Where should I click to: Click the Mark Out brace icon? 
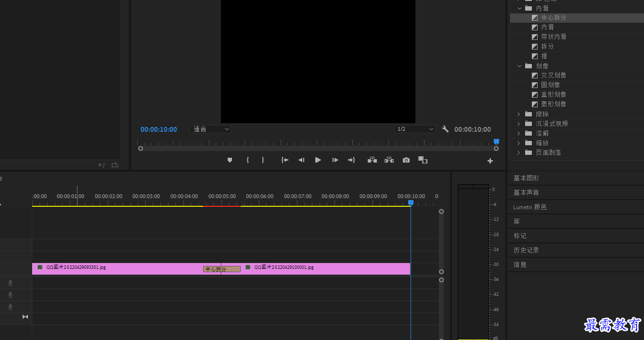coord(263,160)
